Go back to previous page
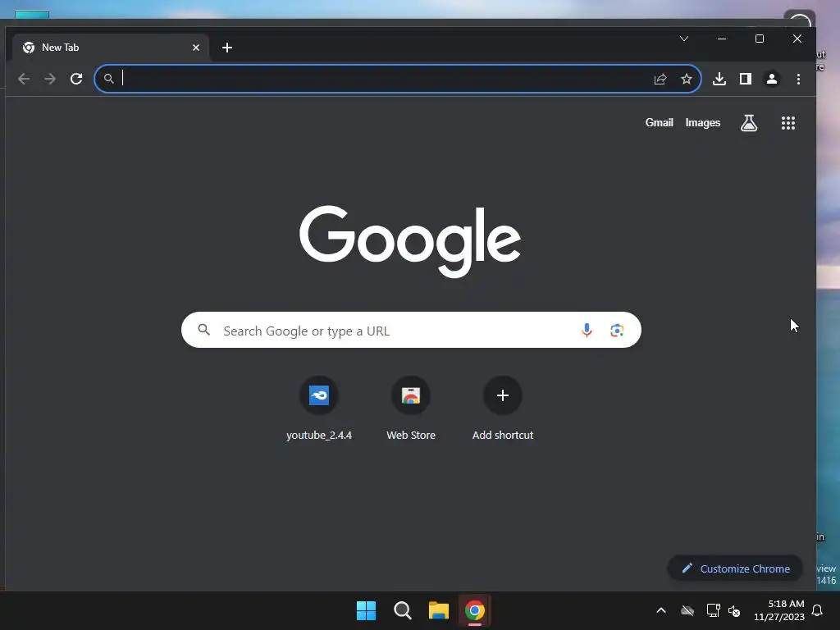This screenshot has height=630, width=840. [x=24, y=79]
